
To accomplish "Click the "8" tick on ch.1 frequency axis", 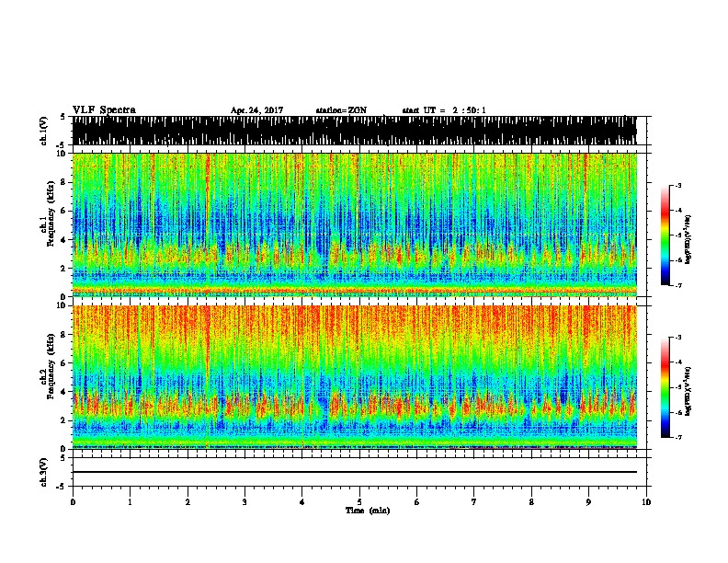I will tap(65, 182).
